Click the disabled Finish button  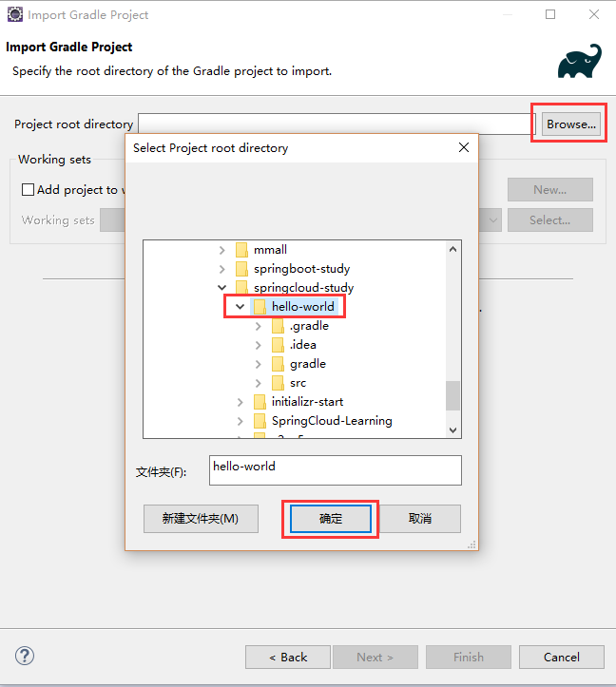pyautogui.click(x=469, y=658)
